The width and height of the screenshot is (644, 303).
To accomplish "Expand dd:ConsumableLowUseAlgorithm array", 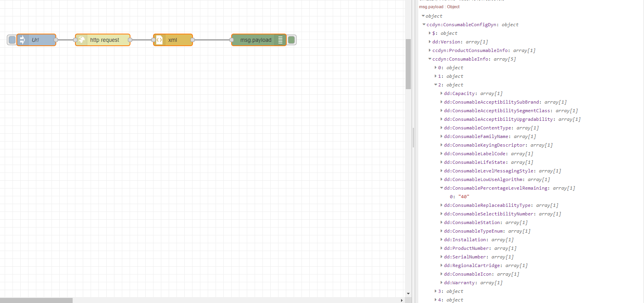I will (442, 179).
